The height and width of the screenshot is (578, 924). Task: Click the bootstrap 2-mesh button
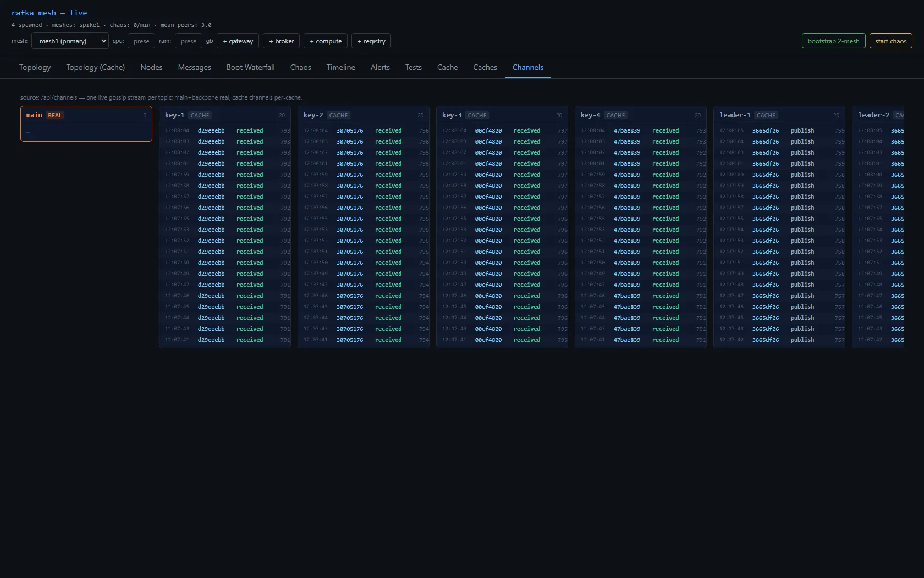[x=833, y=41]
